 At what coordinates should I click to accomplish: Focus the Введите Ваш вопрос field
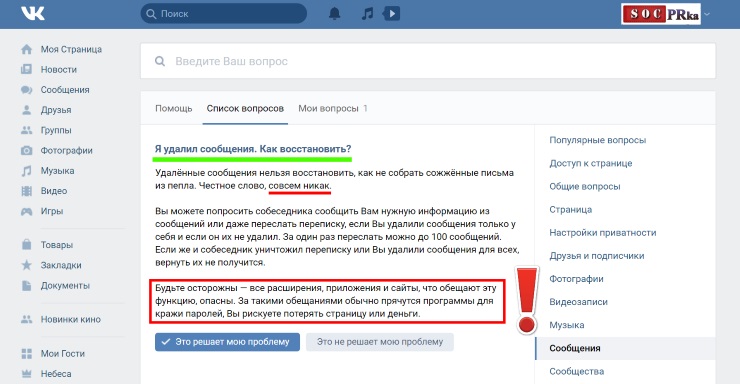pyautogui.click(x=428, y=61)
